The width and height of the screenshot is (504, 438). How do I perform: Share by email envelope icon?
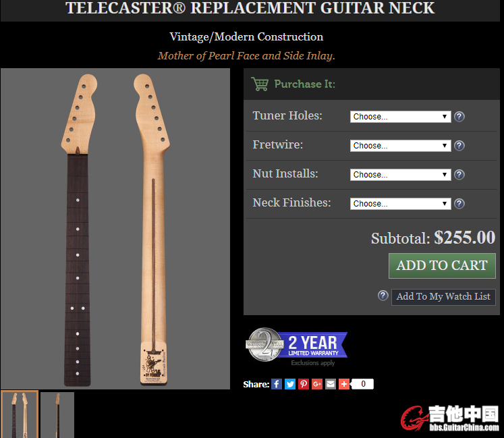click(x=331, y=384)
